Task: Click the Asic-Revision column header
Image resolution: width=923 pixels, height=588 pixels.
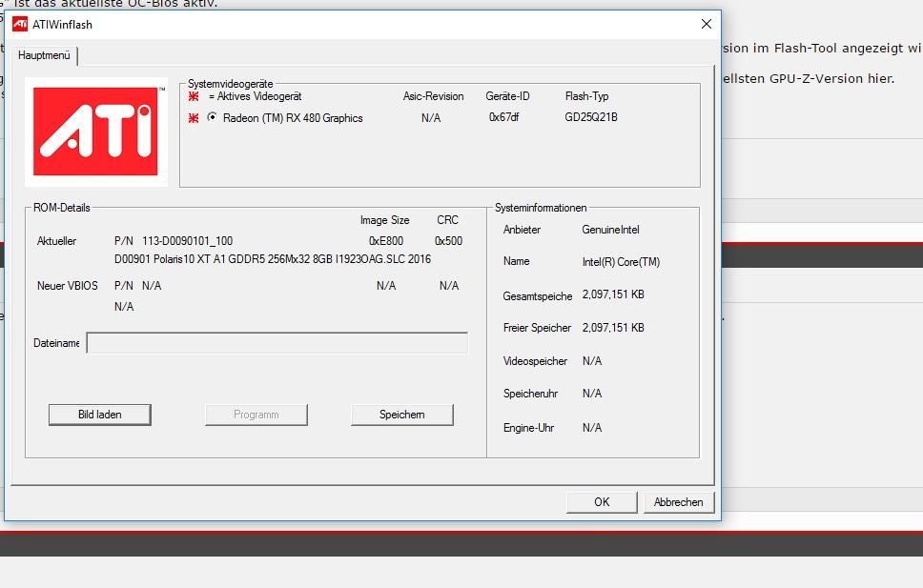Action: coord(433,96)
